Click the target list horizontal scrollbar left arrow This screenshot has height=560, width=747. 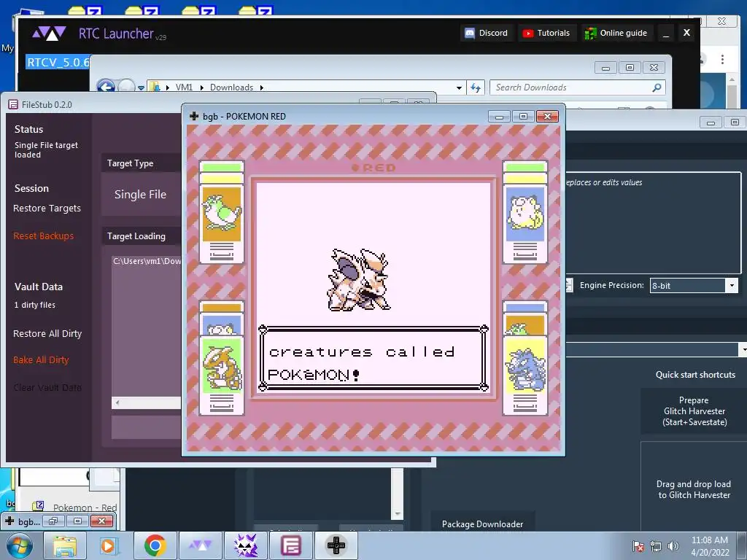tap(117, 402)
